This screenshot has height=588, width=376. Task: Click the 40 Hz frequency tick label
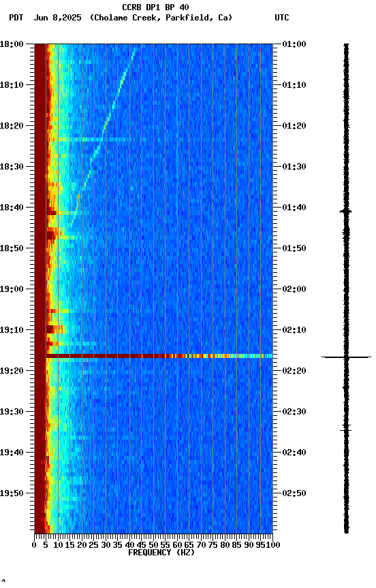[x=129, y=545]
